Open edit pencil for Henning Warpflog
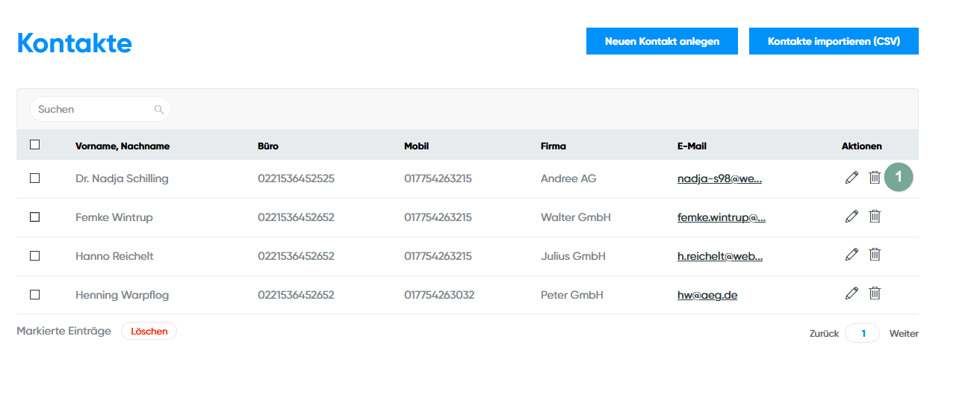The height and width of the screenshot is (401, 980). pyautogui.click(x=852, y=293)
